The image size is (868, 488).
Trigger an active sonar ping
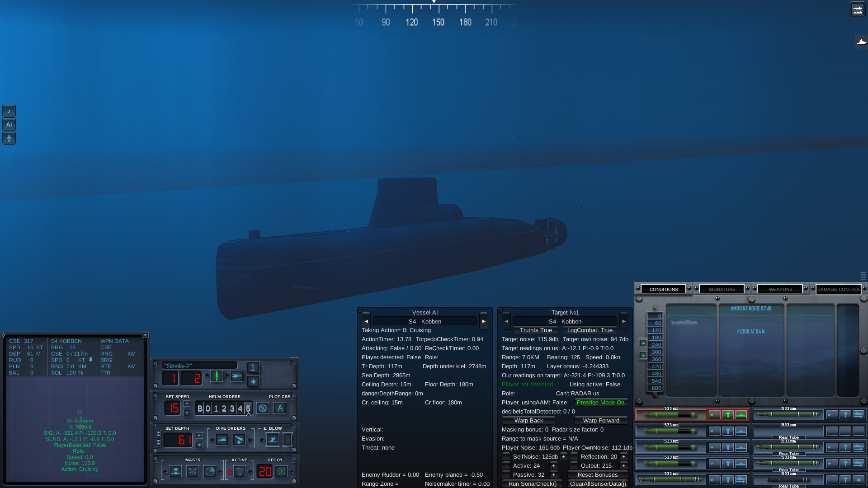coord(240,471)
